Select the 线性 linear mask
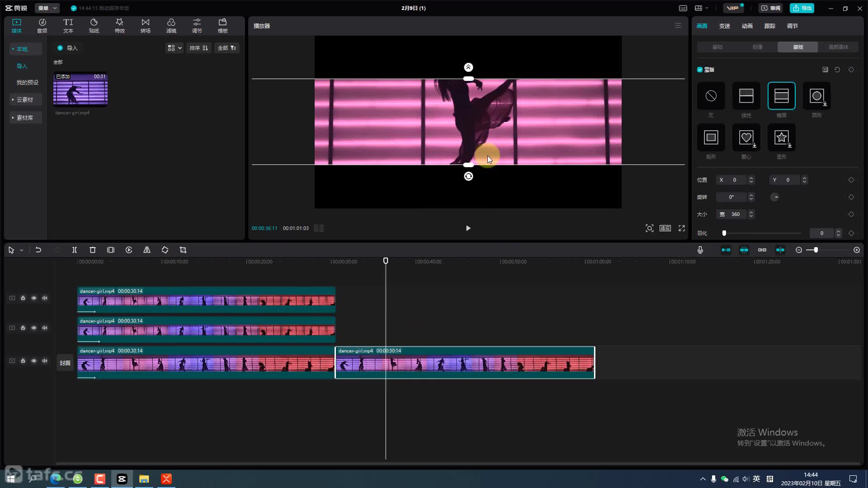The height and width of the screenshot is (488, 868). click(x=746, y=96)
